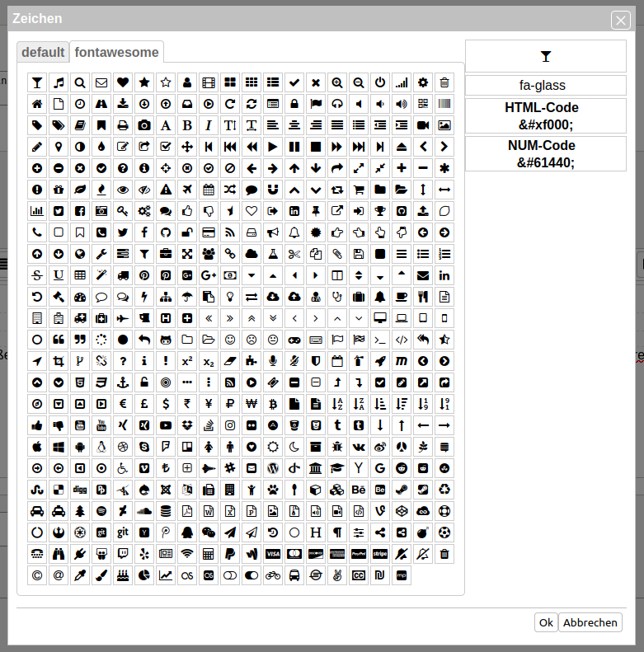Choose the puzzle piece symbol
The height and width of the screenshot is (652, 644).
[x=251, y=361]
